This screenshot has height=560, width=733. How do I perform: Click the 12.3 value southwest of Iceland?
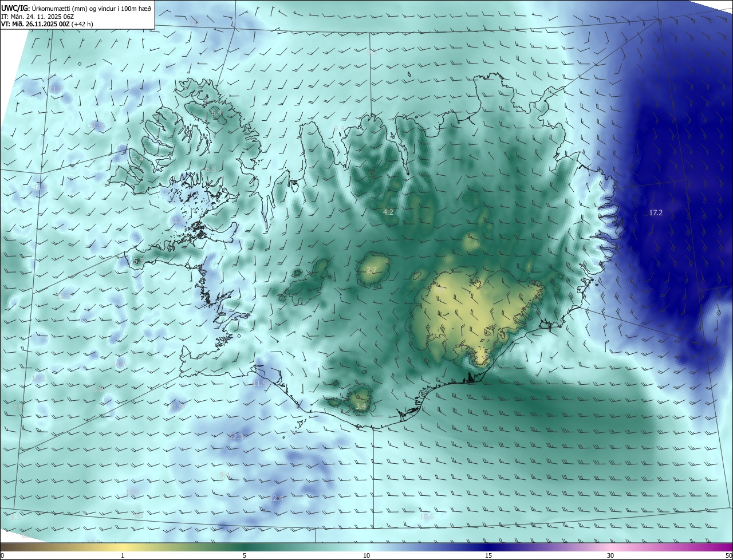coord(236,436)
